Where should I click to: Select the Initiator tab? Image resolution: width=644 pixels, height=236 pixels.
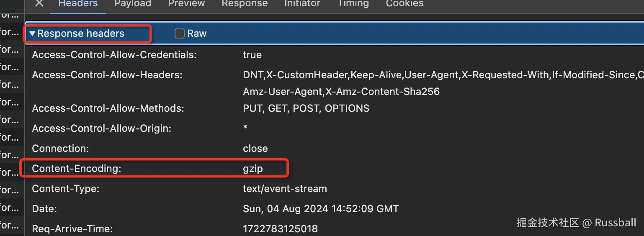302,4
